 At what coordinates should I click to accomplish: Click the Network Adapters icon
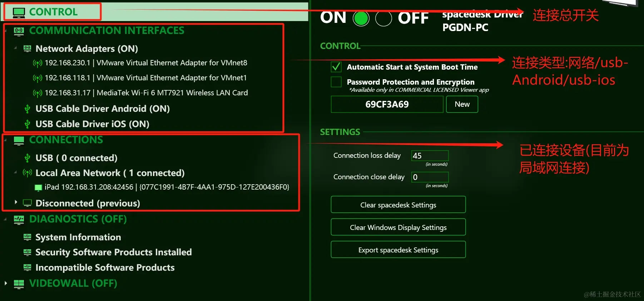[x=27, y=49]
